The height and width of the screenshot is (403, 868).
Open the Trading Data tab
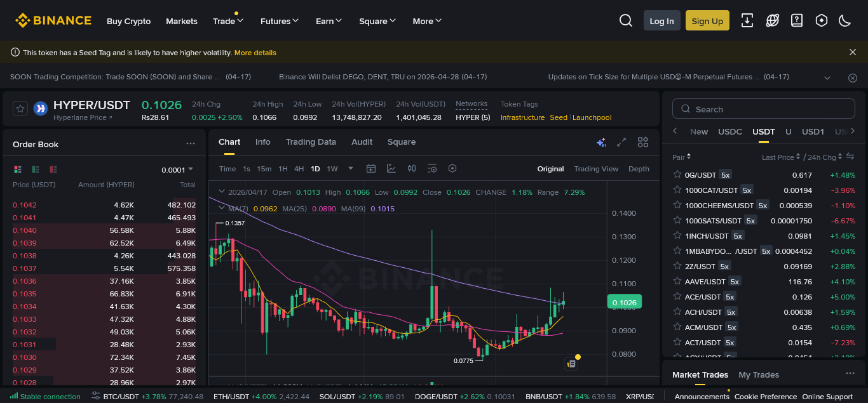click(x=311, y=142)
